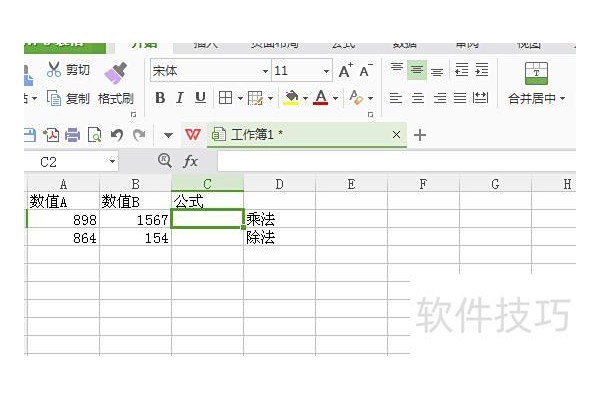
Task: Click the clear formatting eraser icon
Action: tap(356, 98)
